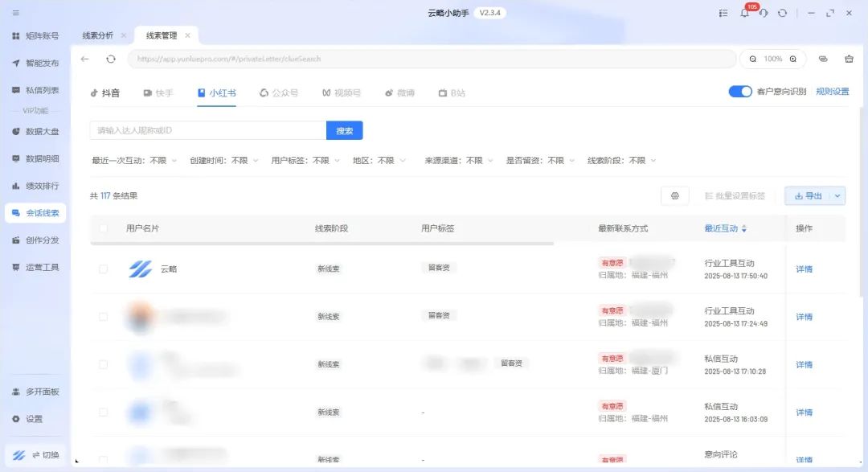The height and width of the screenshot is (472, 868).
Task: Click the icon right of the zoom control
Action: pos(823,59)
